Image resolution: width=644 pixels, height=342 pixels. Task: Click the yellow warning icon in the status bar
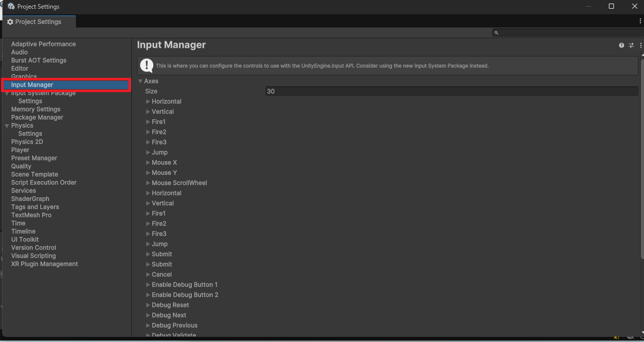pos(615,337)
